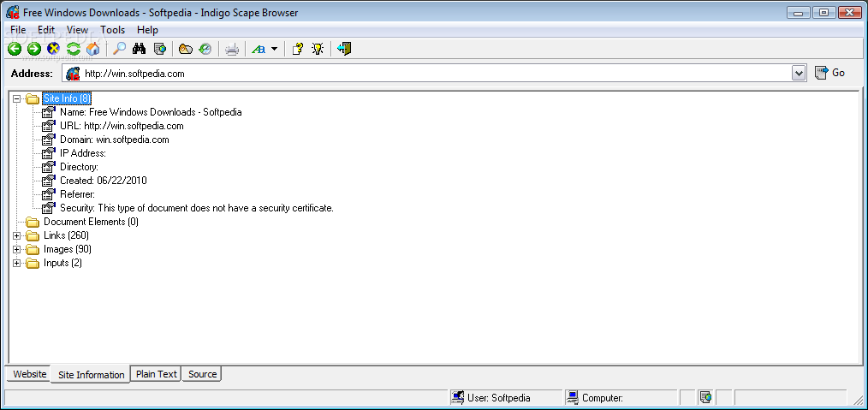Click the light bulb tips icon
Image resolution: width=868 pixels, height=410 pixels.
[318, 50]
